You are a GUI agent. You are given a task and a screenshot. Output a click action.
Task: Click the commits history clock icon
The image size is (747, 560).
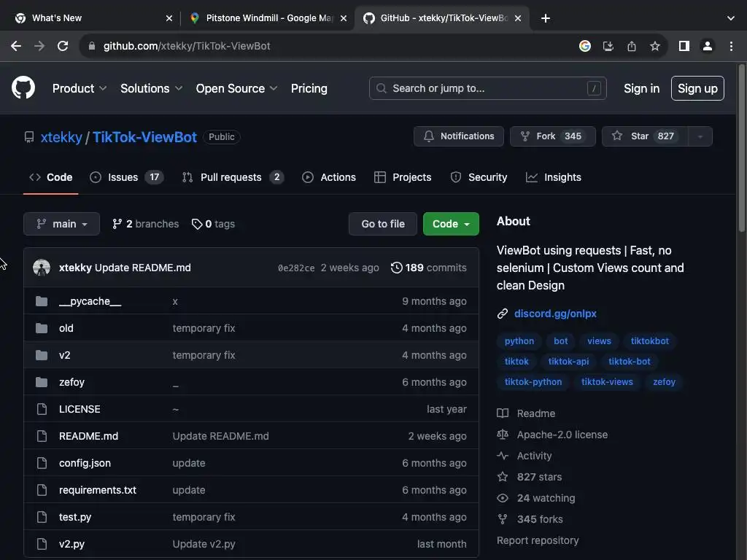tap(396, 268)
